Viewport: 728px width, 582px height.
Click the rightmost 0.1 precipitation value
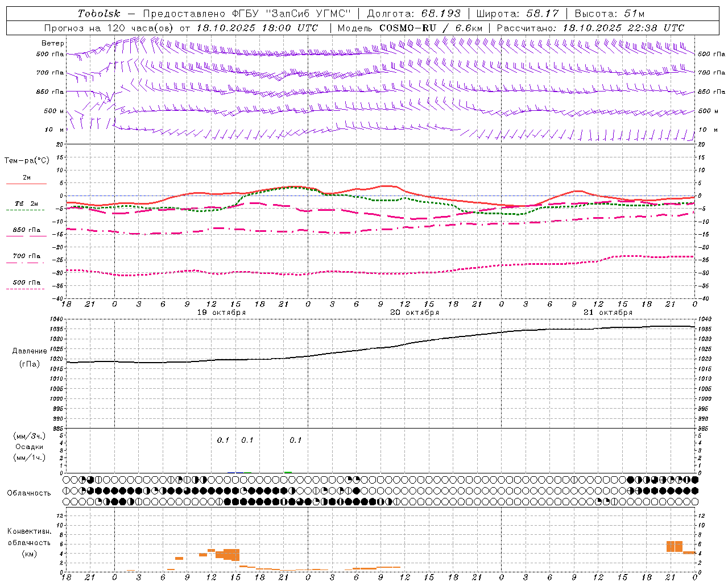point(295,440)
